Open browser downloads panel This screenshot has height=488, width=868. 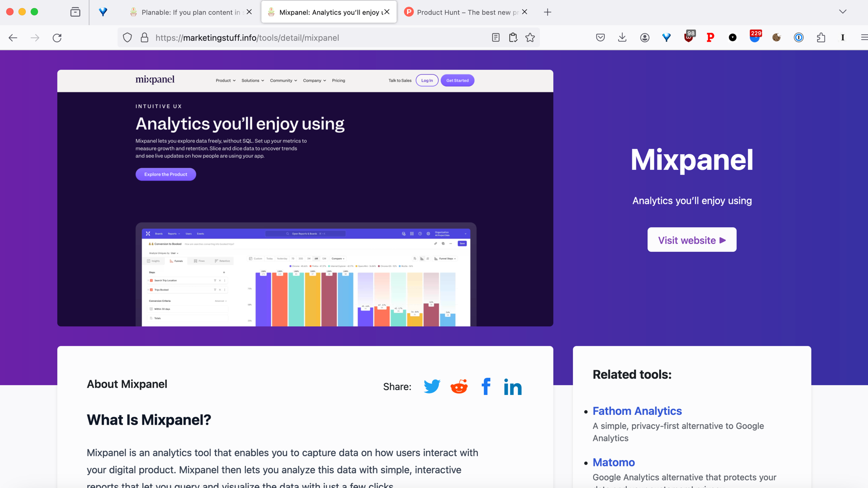click(622, 38)
